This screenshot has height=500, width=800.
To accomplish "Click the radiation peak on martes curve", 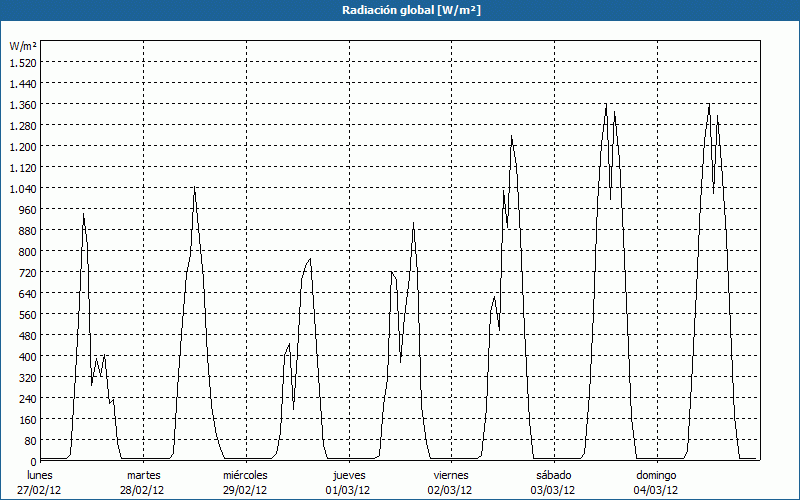I will [194, 188].
